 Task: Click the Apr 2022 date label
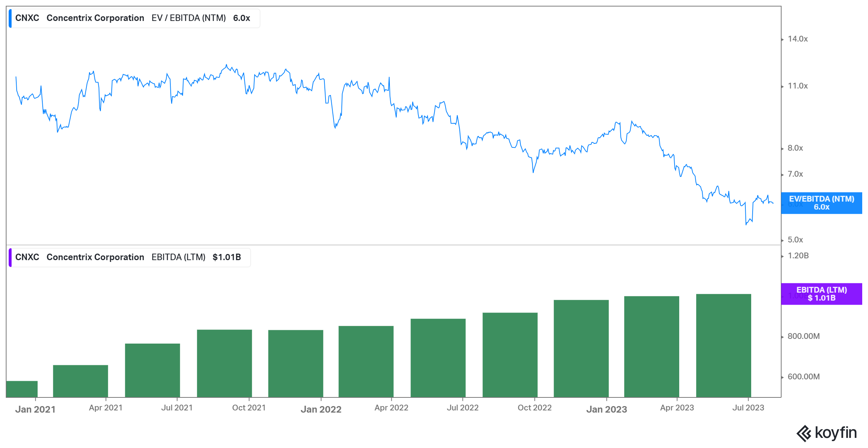coord(391,408)
